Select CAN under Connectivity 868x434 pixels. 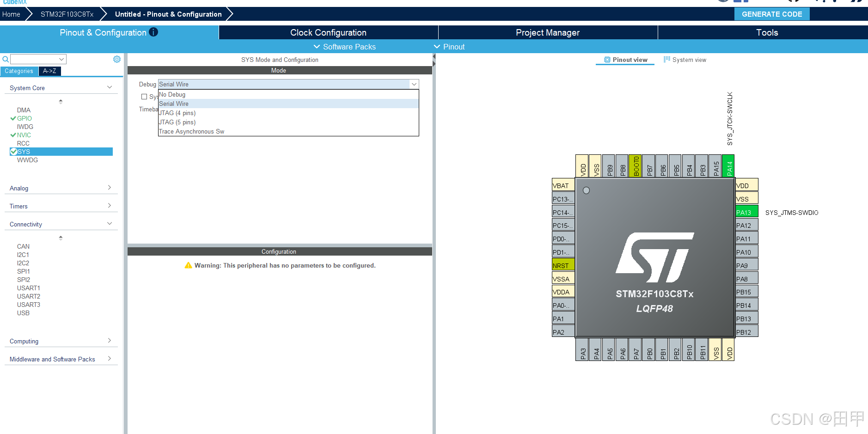23,246
